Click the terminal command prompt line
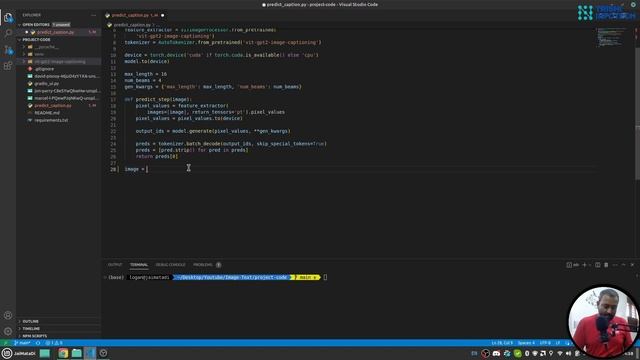This screenshot has height=360, width=640. (217, 278)
